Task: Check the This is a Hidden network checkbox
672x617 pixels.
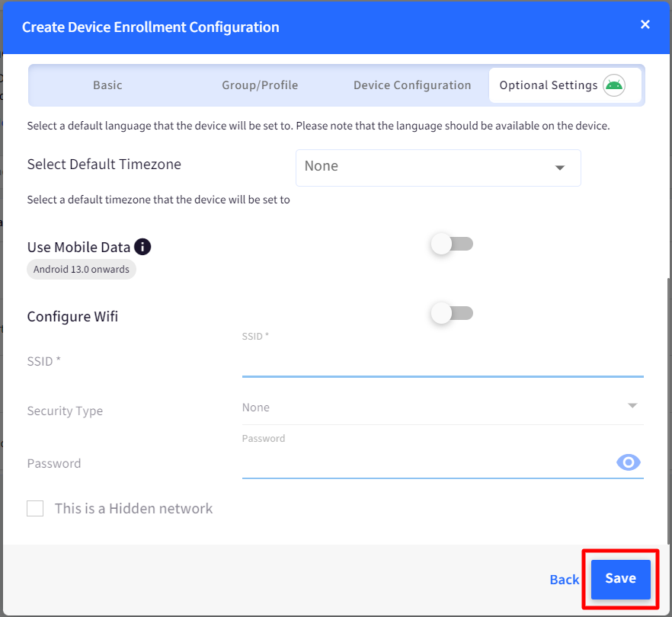Action: tap(35, 508)
